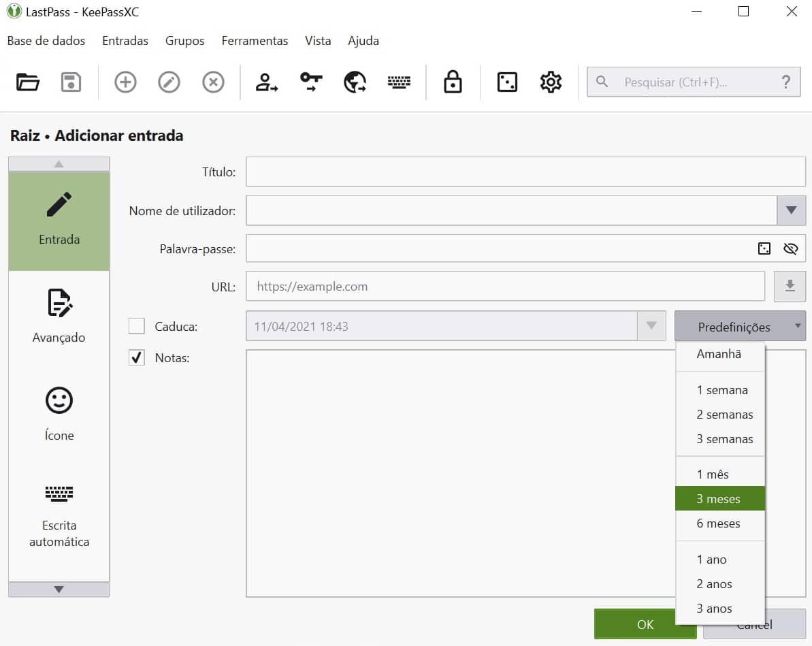The height and width of the screenshot is (646, 812).
Task: Click the copy password key icon
Action: coord(311,82)
